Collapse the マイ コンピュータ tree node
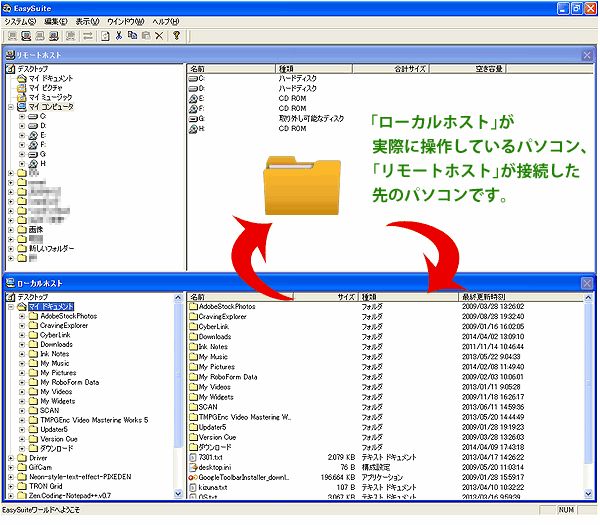This screenshot has height=525, width=600. click(10, 107)
